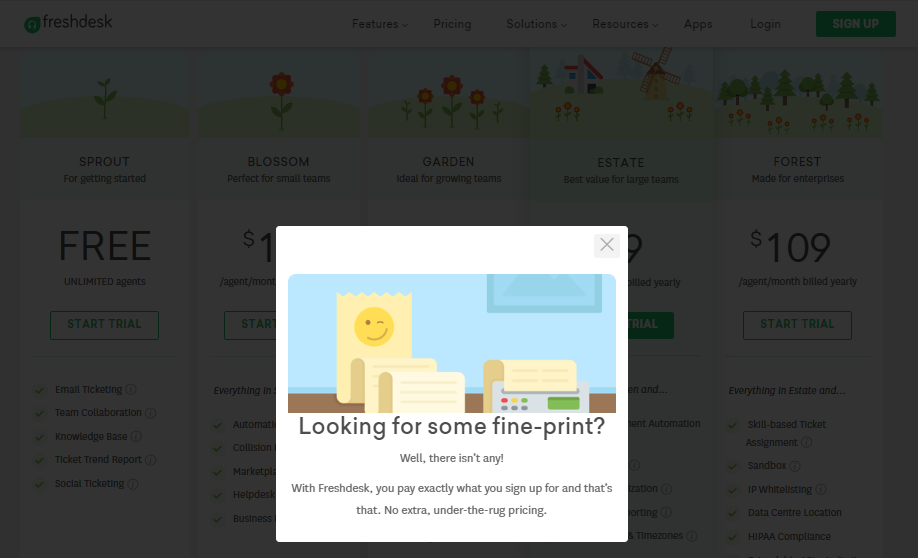Screen dimensions: 918x558
Task: Click the Blossom plan START button
Action: (250, 325)
